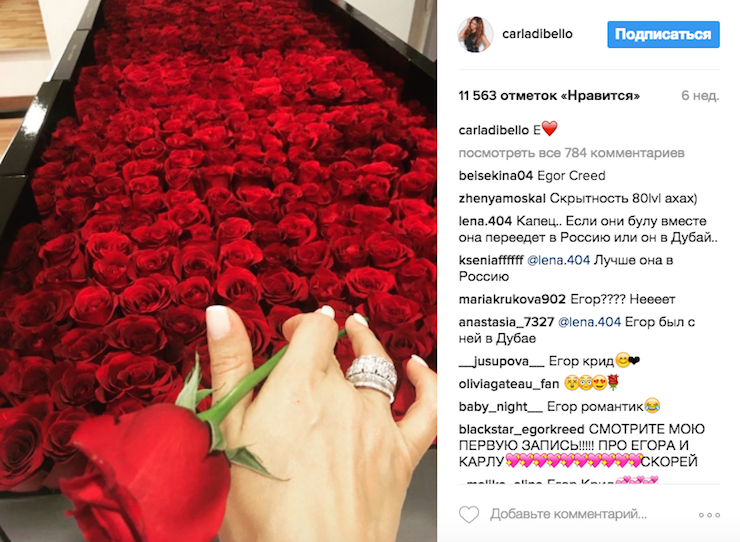
Task: Open kseniafffff commenter profile
Action: pos(491,260)
